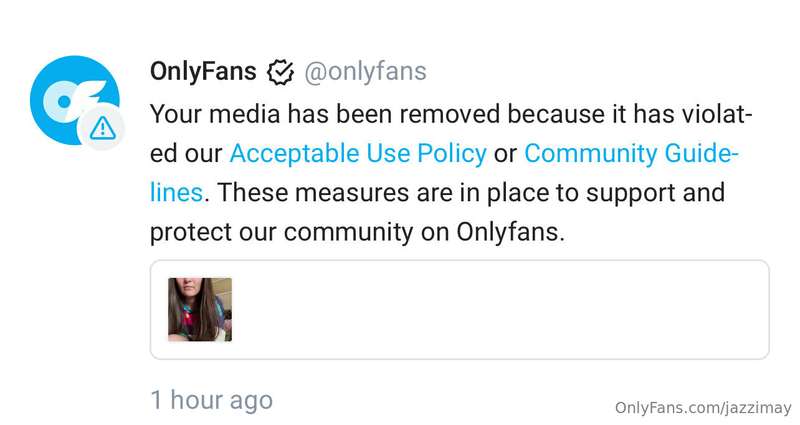
Task: Click "protect our community on Onlyfans." line
Action: [358, 233]
